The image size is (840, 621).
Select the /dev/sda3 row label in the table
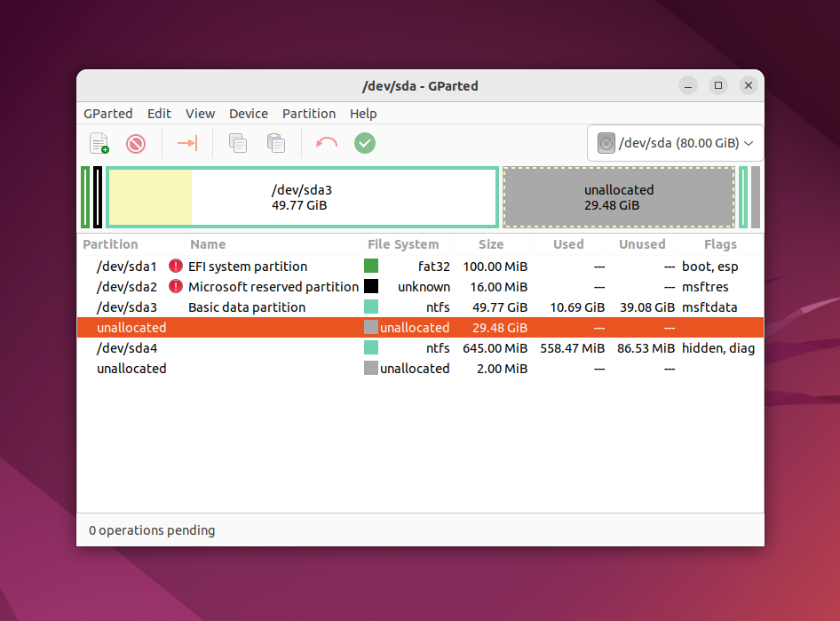click(x=127, y=307)
